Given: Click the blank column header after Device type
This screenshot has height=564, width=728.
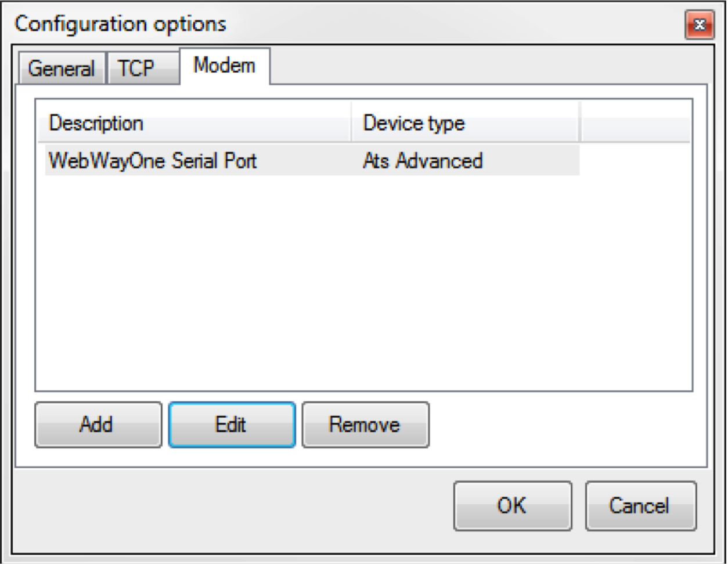Looking at the screenshot, I should 635,123.
